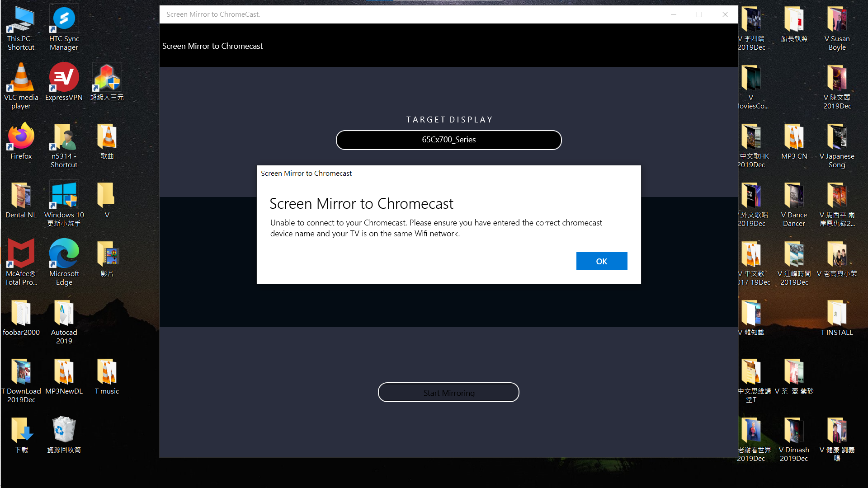Click OK in the error dialog
The image size is (868, 488).
601,261
